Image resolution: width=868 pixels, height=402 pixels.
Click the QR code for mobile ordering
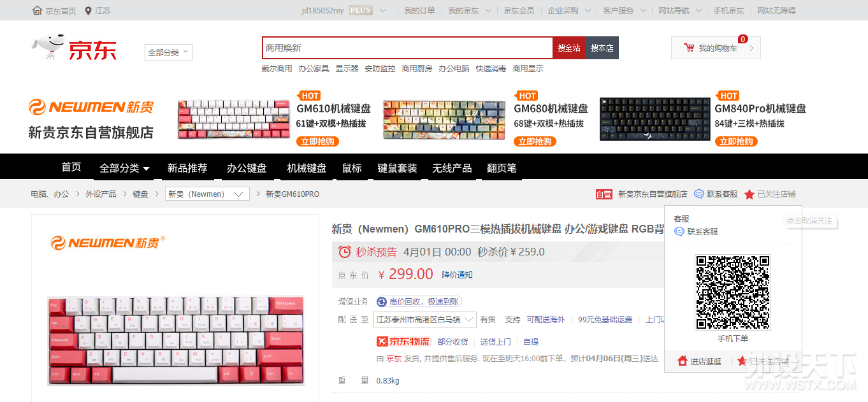(x=732, y=292)
